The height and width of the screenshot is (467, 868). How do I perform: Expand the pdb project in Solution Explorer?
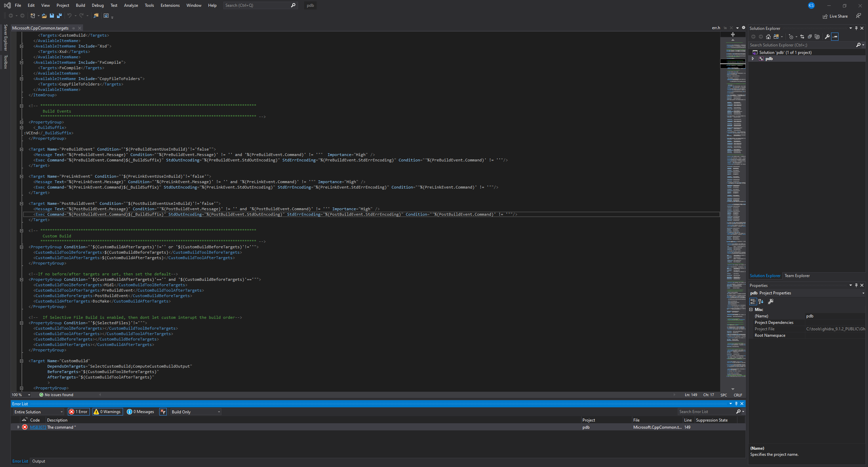pyautogui.click(x=753, y=58)
